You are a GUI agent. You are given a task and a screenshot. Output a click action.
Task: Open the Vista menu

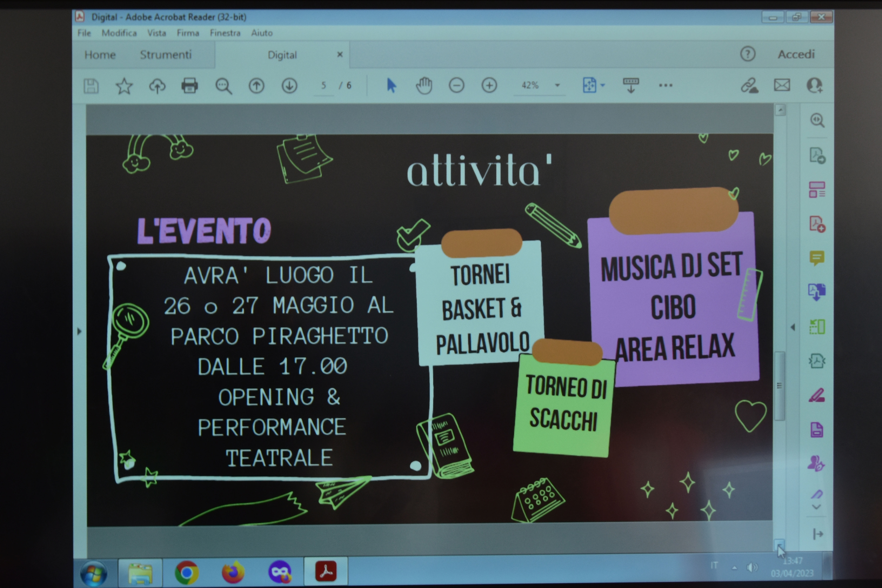tap(156, 33)
